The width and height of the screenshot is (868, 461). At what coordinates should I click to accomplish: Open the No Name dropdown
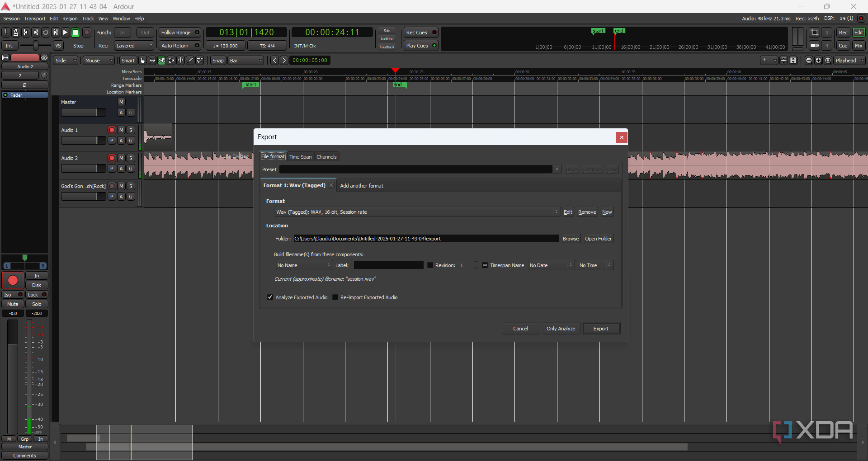303,265
